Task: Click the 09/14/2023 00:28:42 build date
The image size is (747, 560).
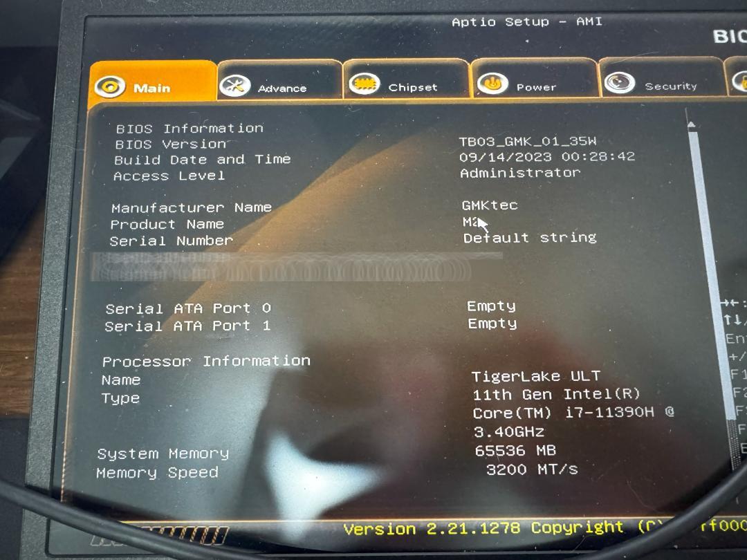Action: click(x=547, y=157)
